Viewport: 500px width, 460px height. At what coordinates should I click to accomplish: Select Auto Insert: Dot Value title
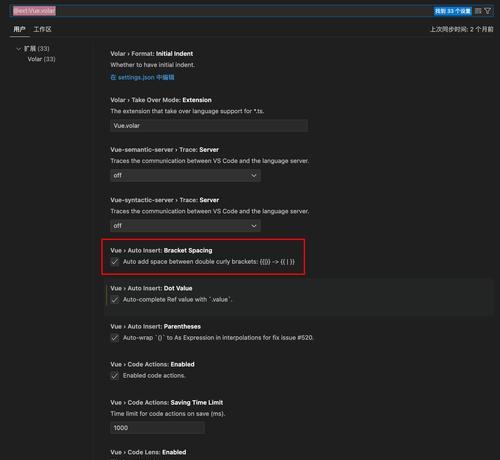[151, 288]
